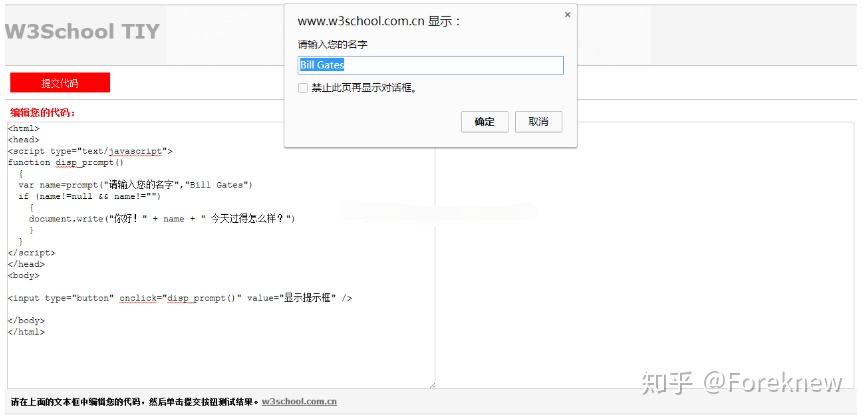864x417 pixels.
Task: Click the script type="text/javascript" line
Action: pos(90,151)
